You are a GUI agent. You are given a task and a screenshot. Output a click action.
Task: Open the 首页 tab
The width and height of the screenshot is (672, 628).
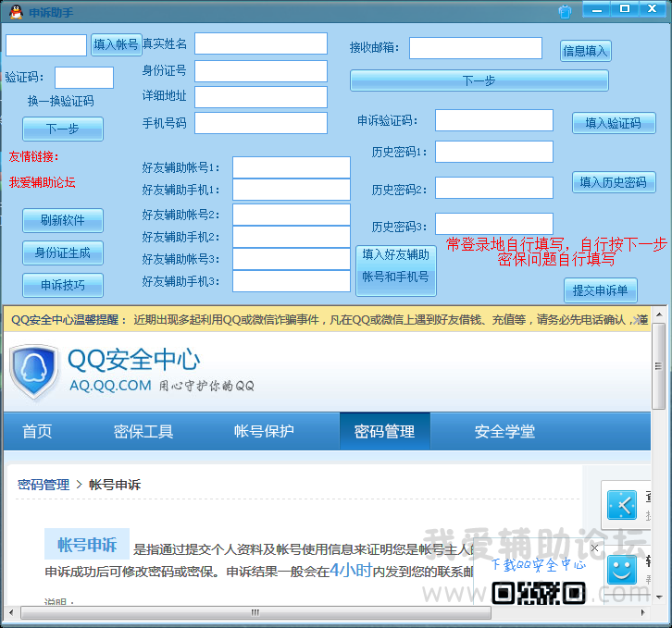37,431
